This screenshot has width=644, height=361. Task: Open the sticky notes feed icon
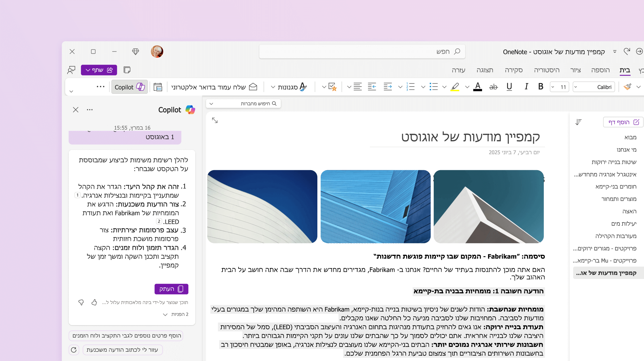pyautogui.click(x=127, y=70)
